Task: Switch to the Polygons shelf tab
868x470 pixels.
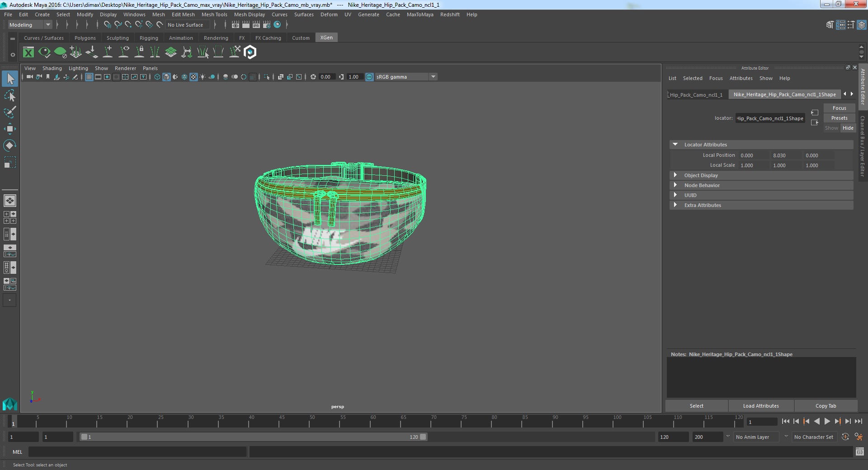Action: [x=85, y=38]
